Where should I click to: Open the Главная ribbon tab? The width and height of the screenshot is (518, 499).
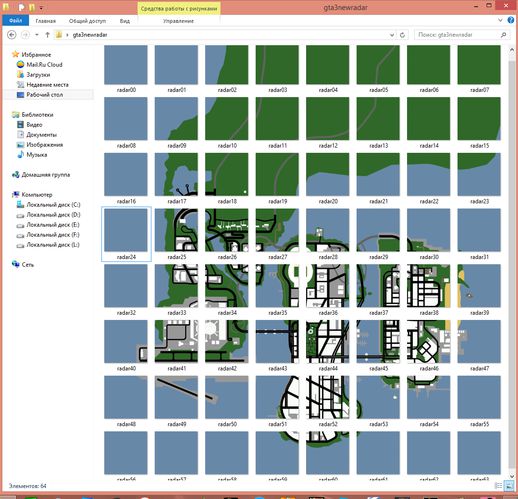46,21
